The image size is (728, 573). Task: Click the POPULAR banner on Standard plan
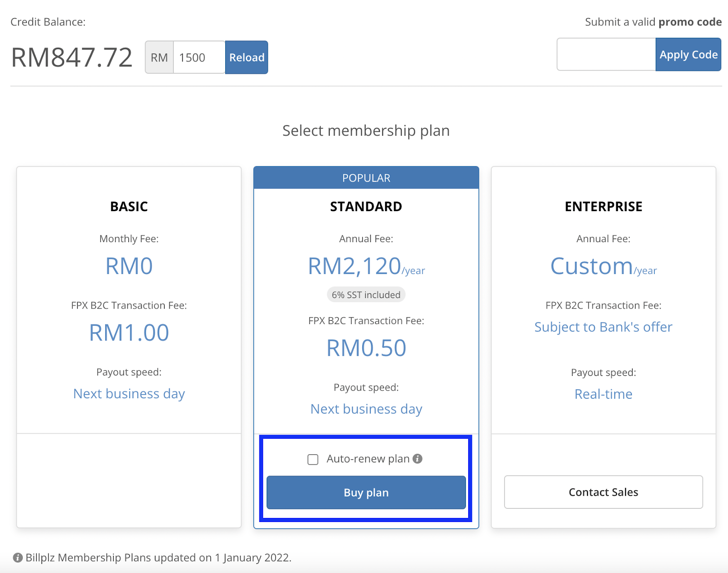(366, 178)
